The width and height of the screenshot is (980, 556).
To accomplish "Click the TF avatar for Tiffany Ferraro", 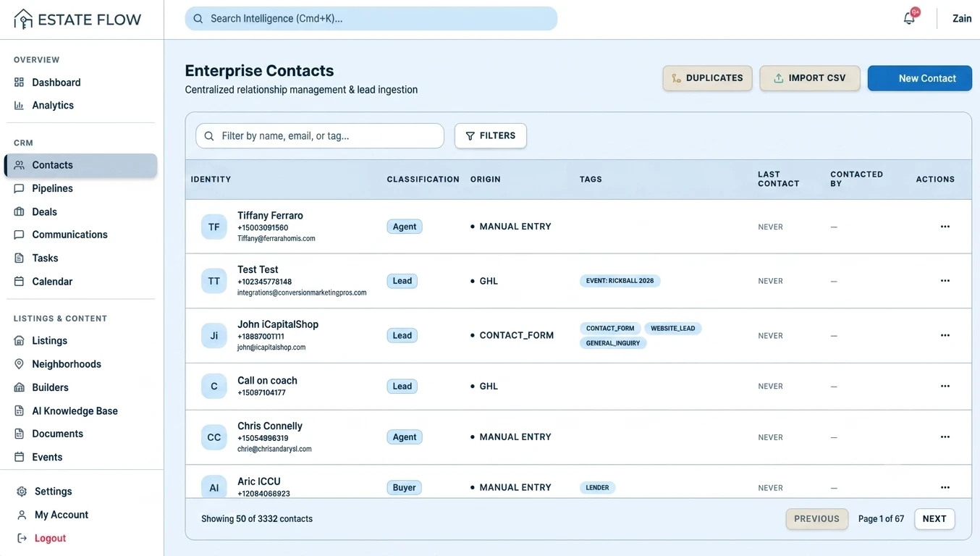I will click(x=214, y=227).
